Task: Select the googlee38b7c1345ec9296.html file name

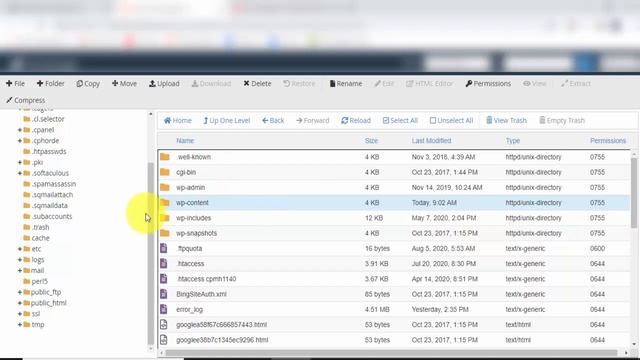Action: coord(222,340)
